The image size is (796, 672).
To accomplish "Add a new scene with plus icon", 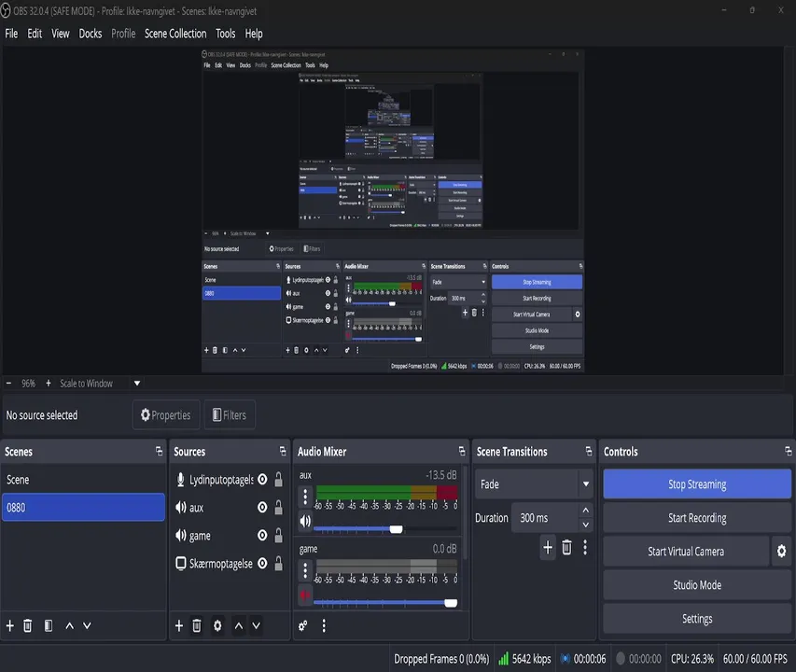I will point(10,626).
